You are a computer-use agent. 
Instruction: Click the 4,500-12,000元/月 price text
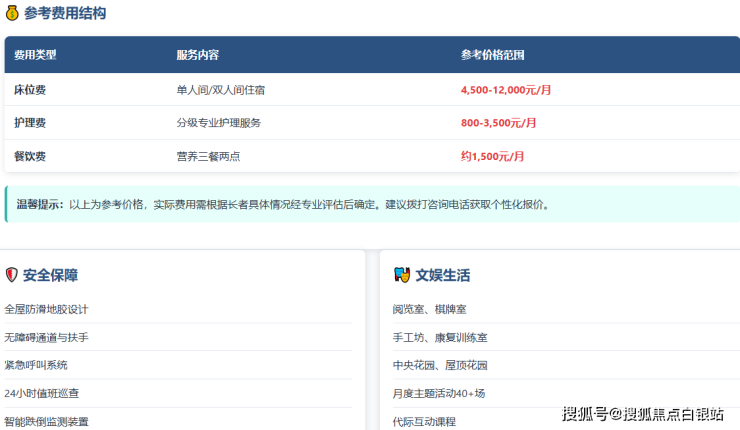506,90
